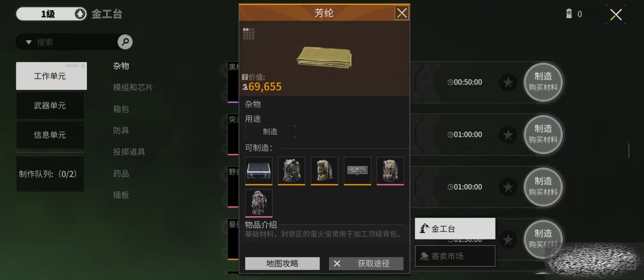This screenshot has width=644, height=280.
Task: Open the grid size icon in item popup
Action: tap(249, 34)
